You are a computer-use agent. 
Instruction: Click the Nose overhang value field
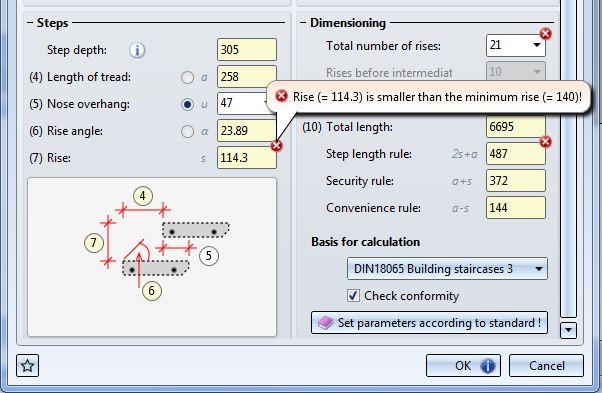[242, 103]
